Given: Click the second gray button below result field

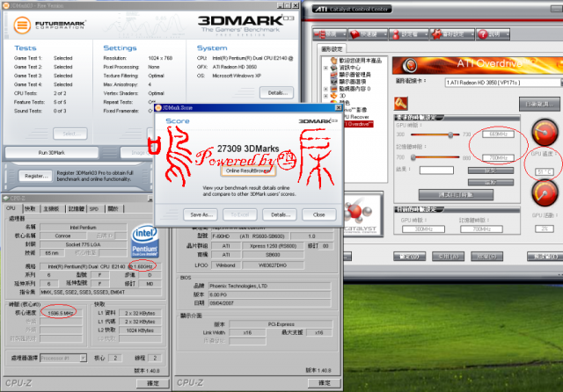Looking at the screenshot, I should tap(491, 183).
